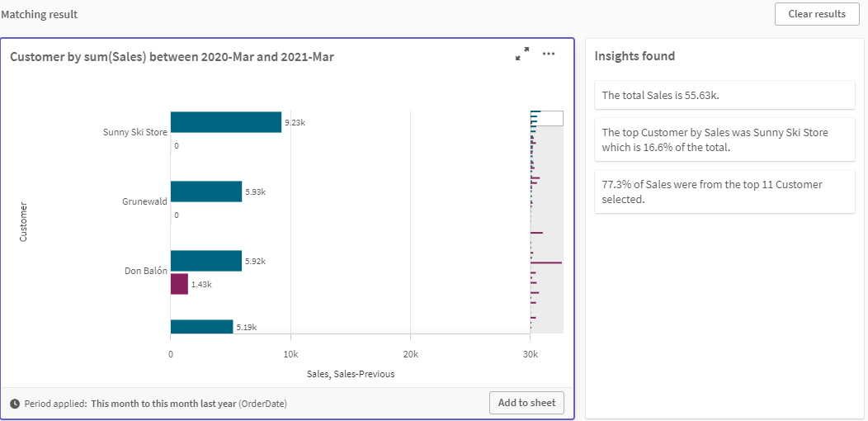Screen dimensions: 868x421
Task: Open the chart's three-dot options menu
Action: pyautogui.click(x=549, y=54)
